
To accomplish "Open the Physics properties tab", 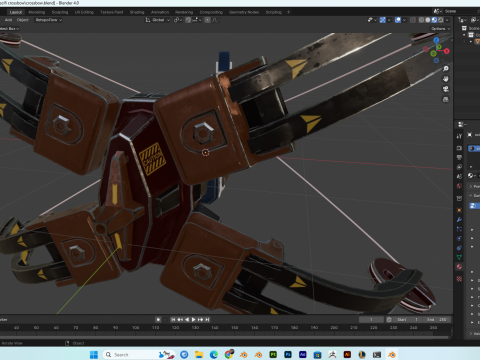I will tap(459, 238).
